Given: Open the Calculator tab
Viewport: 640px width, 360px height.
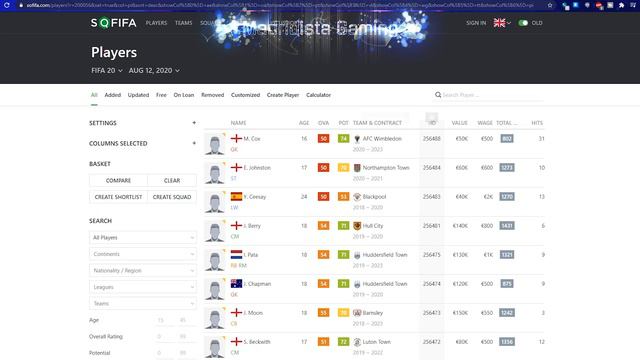Looking at the screenshot, I should 318,95.
